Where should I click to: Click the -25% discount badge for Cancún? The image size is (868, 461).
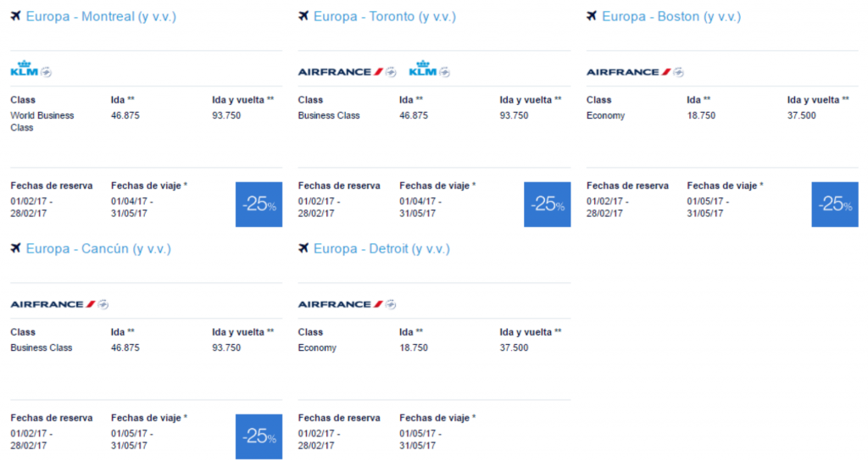point(259,436)
